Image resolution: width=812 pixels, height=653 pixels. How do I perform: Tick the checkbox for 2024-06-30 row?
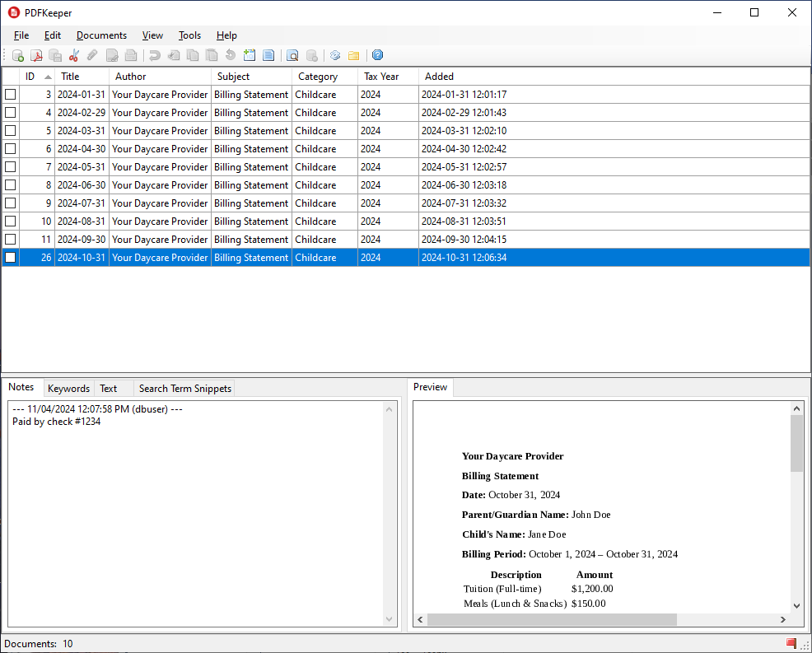(x=11, y=185)
